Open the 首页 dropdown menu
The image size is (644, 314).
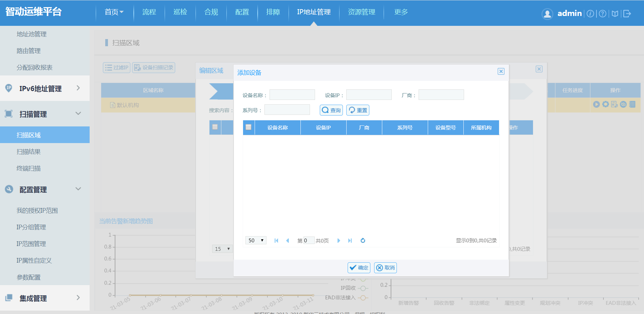[x=114, y=12]
